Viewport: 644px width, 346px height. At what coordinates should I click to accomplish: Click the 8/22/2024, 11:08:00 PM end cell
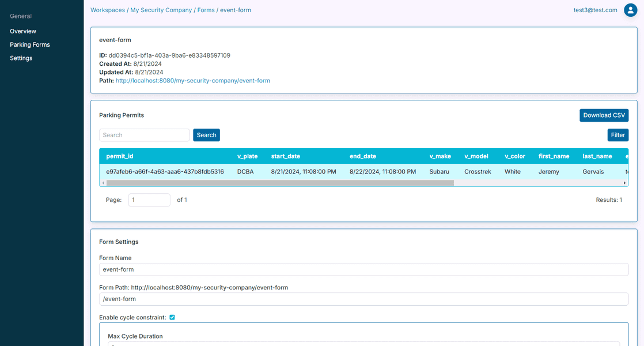[383, 172]
